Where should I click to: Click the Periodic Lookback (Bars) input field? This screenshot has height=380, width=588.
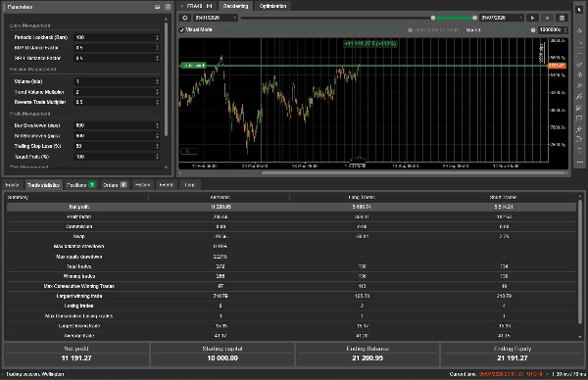[117, 37]
